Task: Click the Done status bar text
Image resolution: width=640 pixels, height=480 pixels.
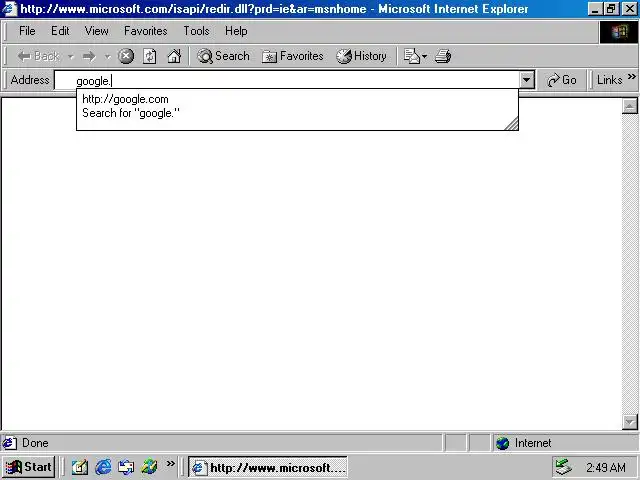Action: [x=35, y=443]
